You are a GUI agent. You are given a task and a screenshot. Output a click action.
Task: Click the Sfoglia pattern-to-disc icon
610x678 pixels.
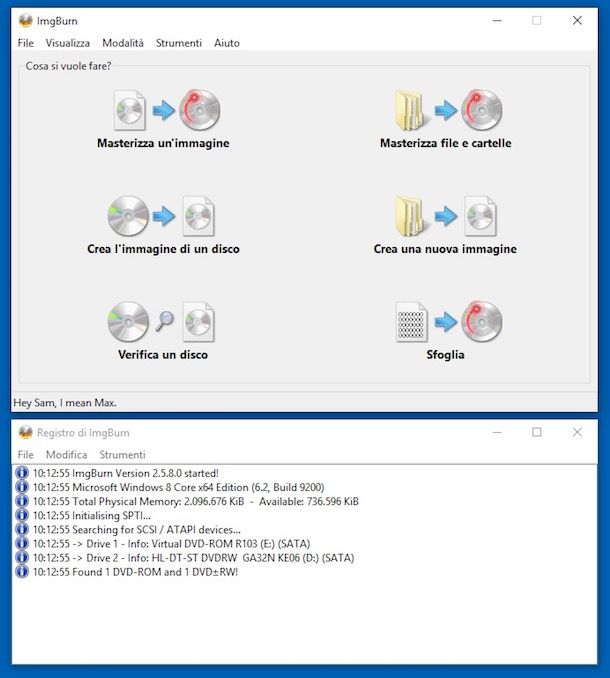pyautogui.click(x=449, y=322)
